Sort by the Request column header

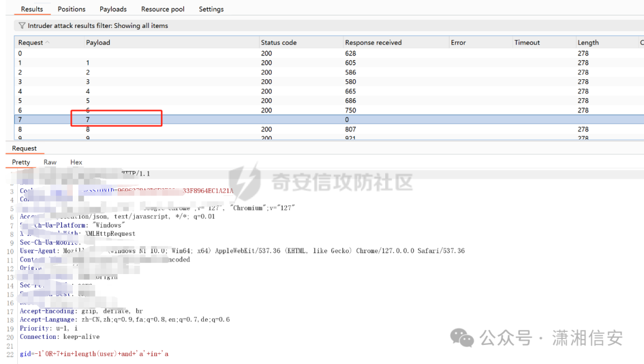48,42
